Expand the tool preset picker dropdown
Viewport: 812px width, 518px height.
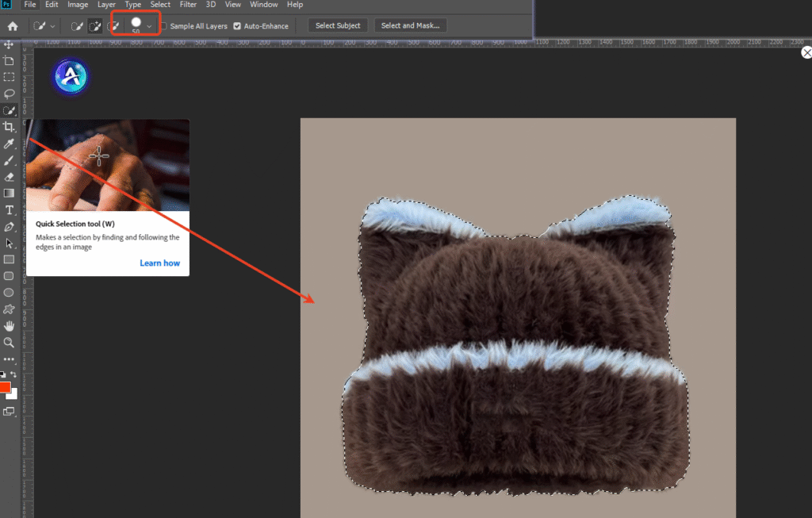(52, 26)
